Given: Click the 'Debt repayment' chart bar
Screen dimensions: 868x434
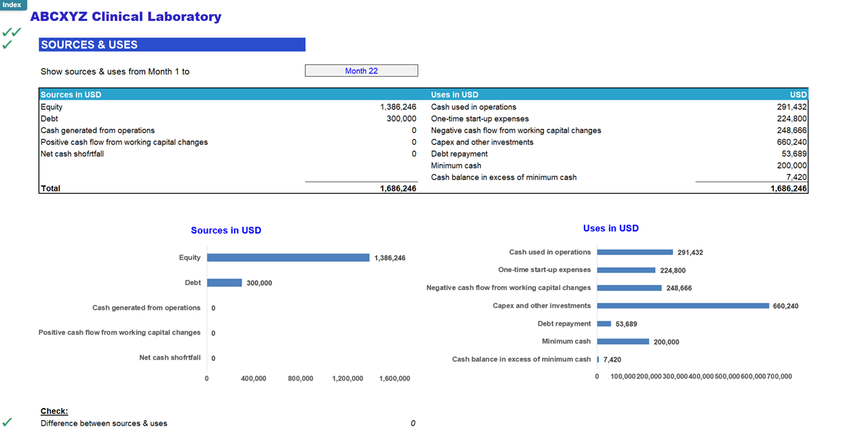Looking at the screenshot, I should [604, 324].
